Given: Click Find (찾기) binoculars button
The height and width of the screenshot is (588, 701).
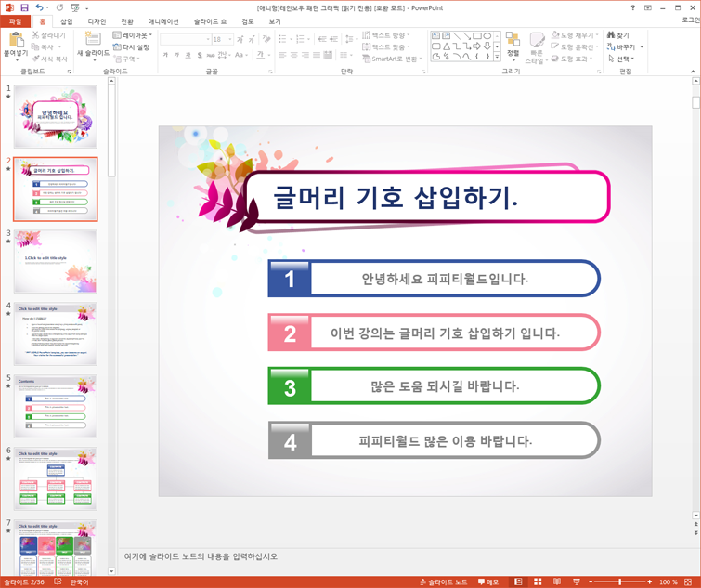Looking at the screenshot, I should tap(617, 35).
